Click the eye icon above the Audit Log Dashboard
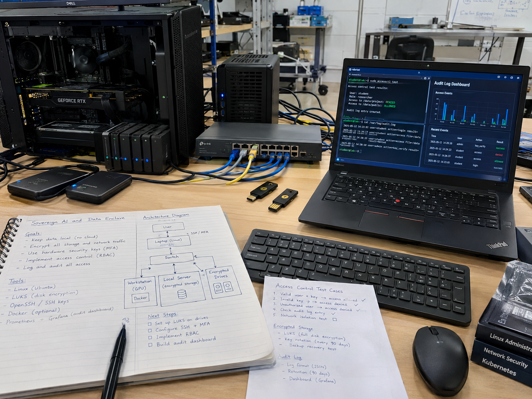 tap(505, 77)
